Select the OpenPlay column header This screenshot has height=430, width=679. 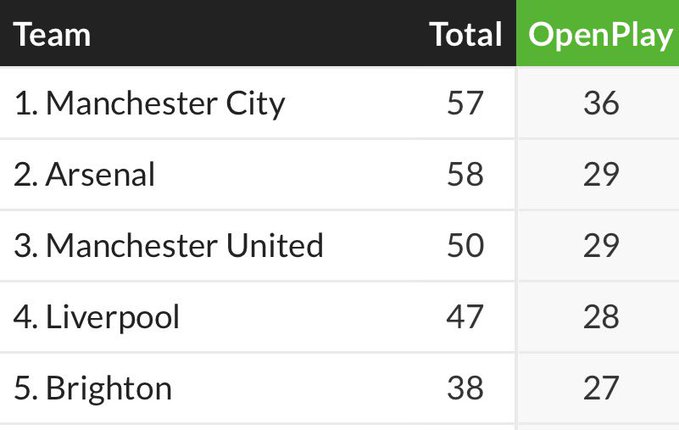[x=600, y=36]
